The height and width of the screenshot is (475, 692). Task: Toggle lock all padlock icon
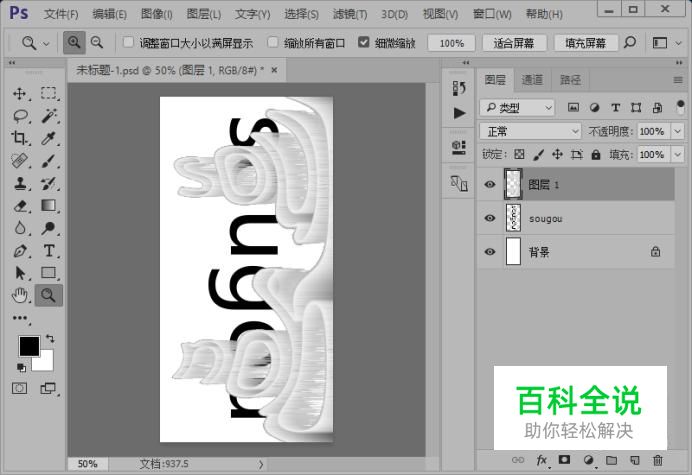596,154
